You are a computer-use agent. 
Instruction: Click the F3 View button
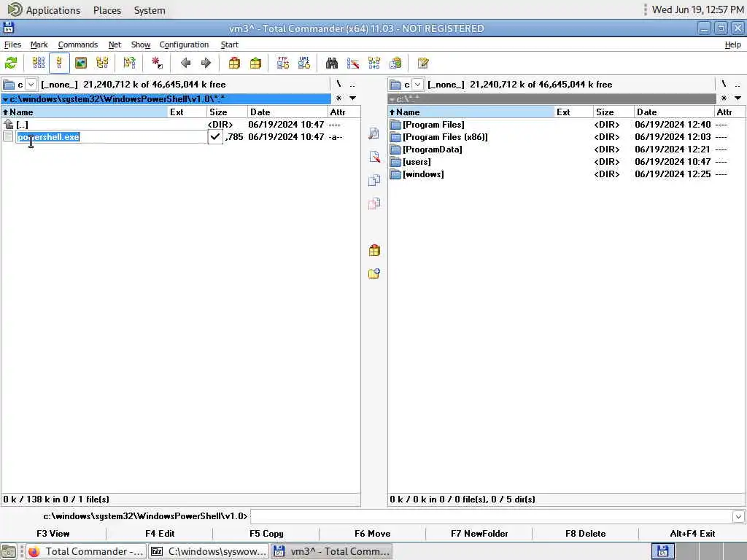(x=53, y=533)
